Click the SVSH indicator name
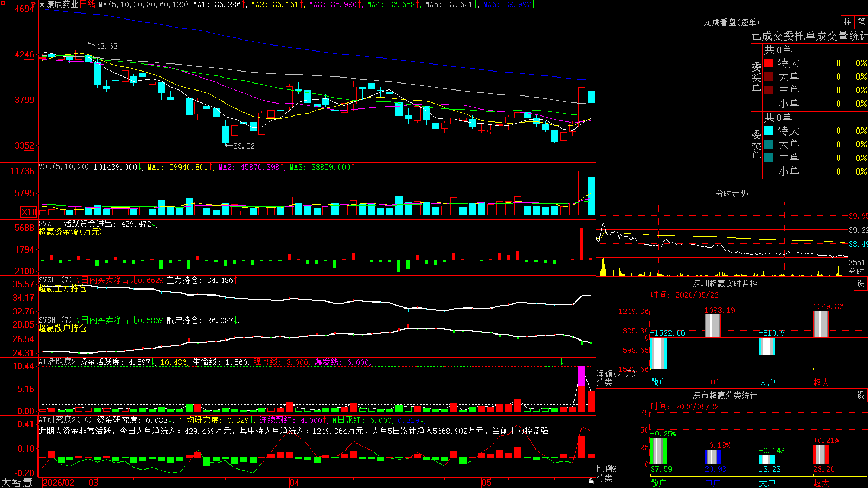 pos(47,320)
